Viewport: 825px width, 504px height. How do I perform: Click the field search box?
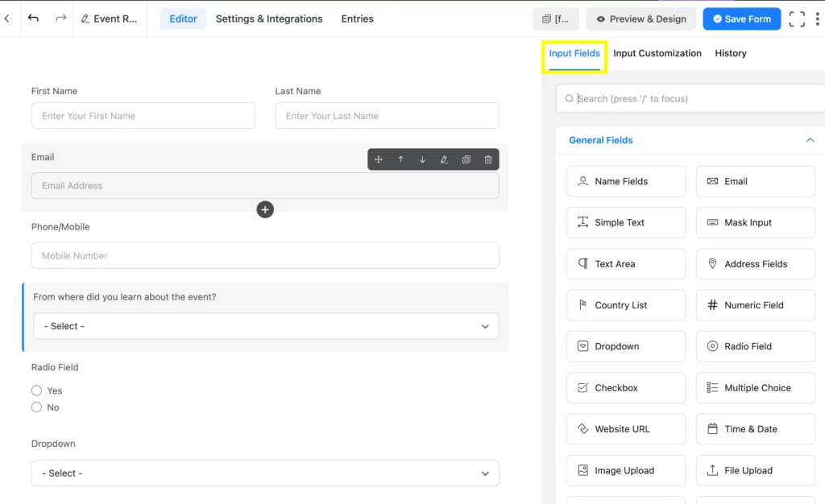pos(693,99)
